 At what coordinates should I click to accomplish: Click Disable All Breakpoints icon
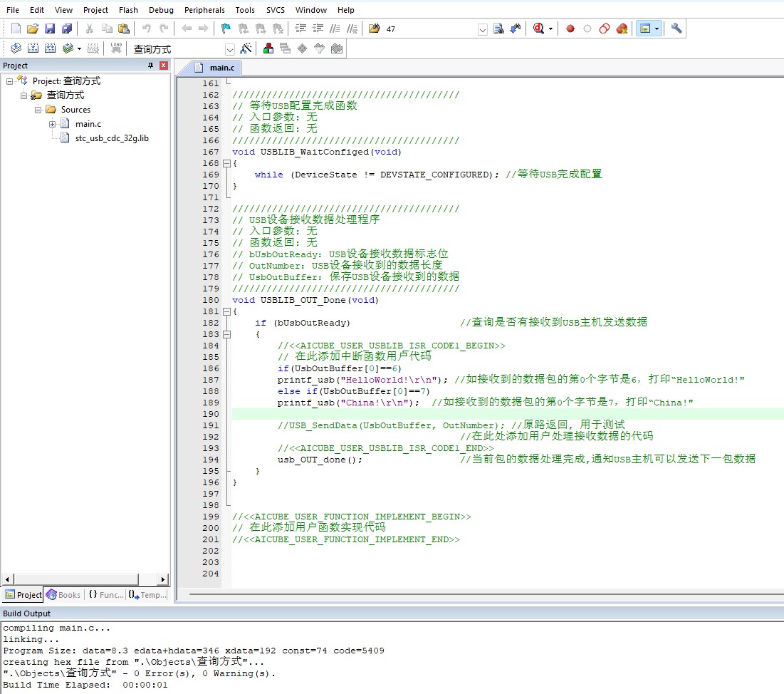pos(605,29)
